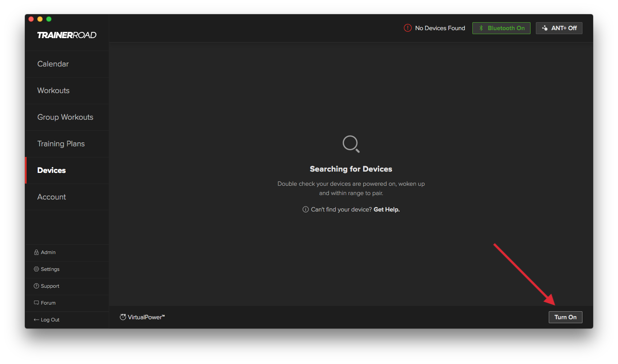Log Out of TrainerRoad

[x=67, y=320]
